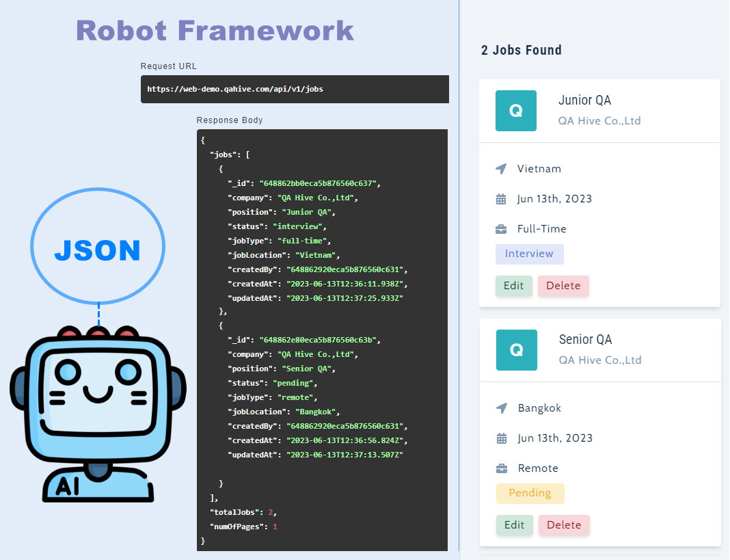
Task: Click Edit on the Senior QA card
Action: coord(514,525)
